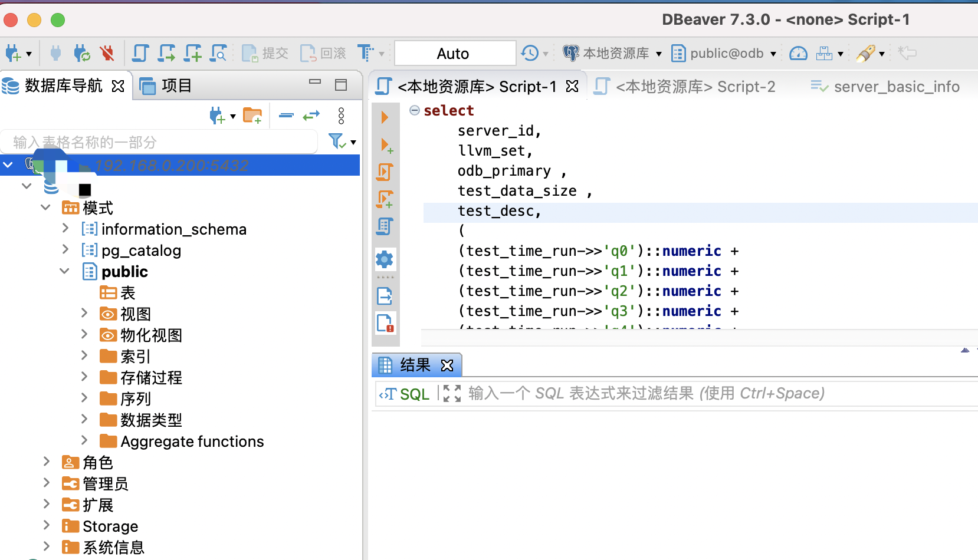Viewport: 978px width, 560px height.
Task: Rollback the transaction with 回滚 button
Action: pos(323,52)
